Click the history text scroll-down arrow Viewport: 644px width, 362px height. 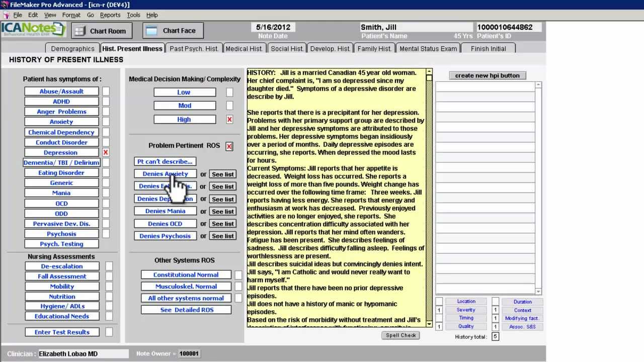(x=429, y=324)
